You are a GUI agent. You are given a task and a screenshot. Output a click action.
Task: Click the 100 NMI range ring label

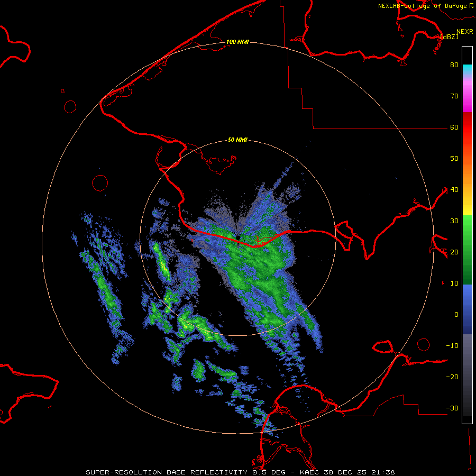point(237,42)
